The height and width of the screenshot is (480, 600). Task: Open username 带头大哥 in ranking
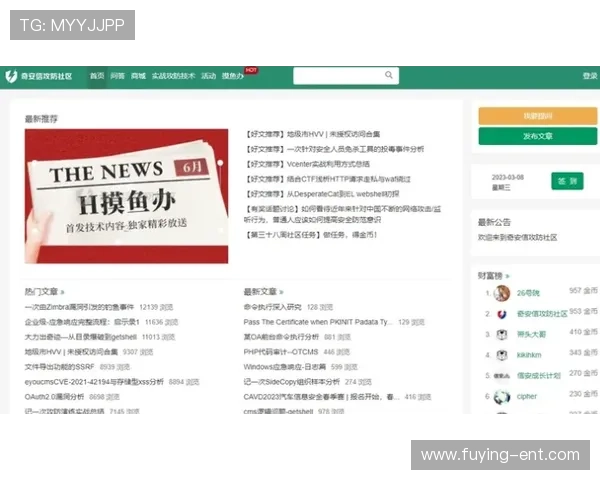click(x=531, y=335)
